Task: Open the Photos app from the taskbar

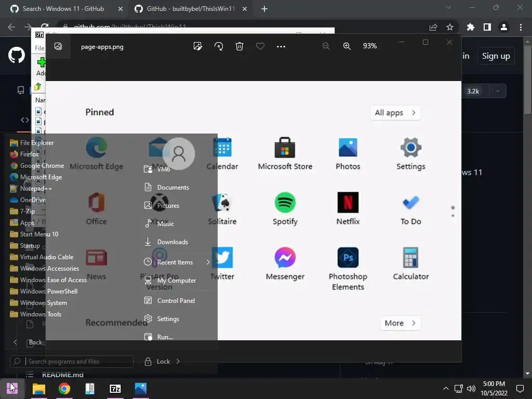Action: [x=140, y=389]
